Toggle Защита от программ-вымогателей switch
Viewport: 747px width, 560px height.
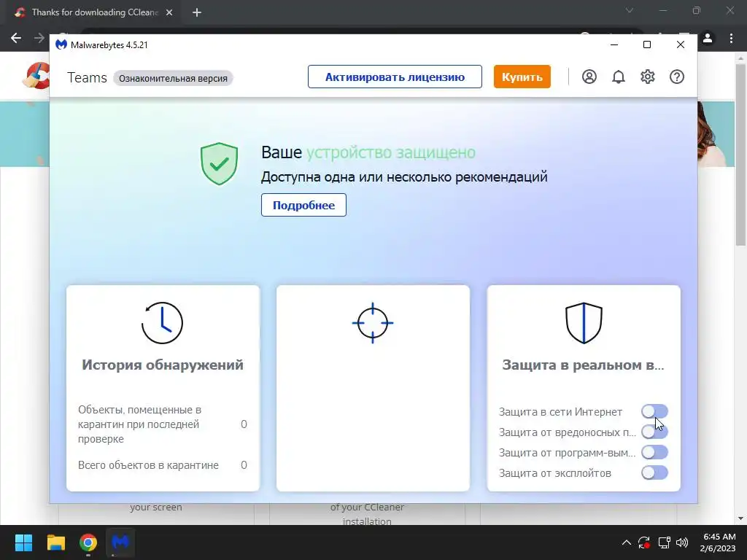pyautogui.click(x=654, y=452)
